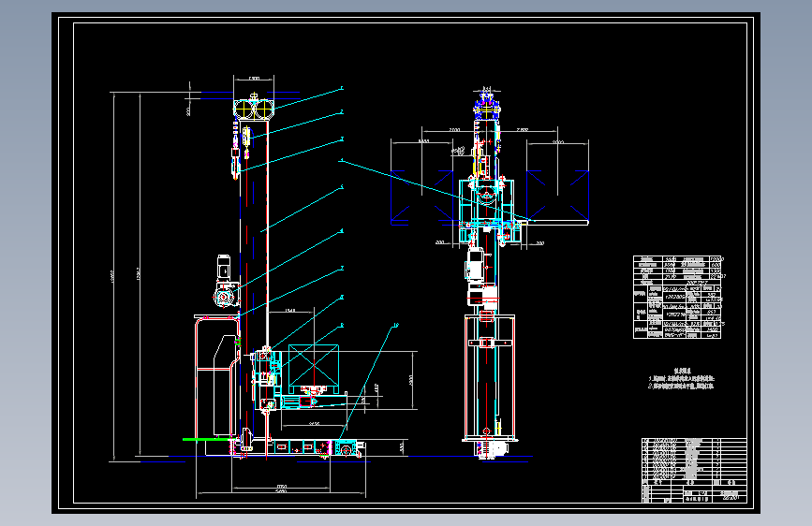The image size is (812, 526).
Task: Select the right blue crossed rack in the front view
Action: 558,196
